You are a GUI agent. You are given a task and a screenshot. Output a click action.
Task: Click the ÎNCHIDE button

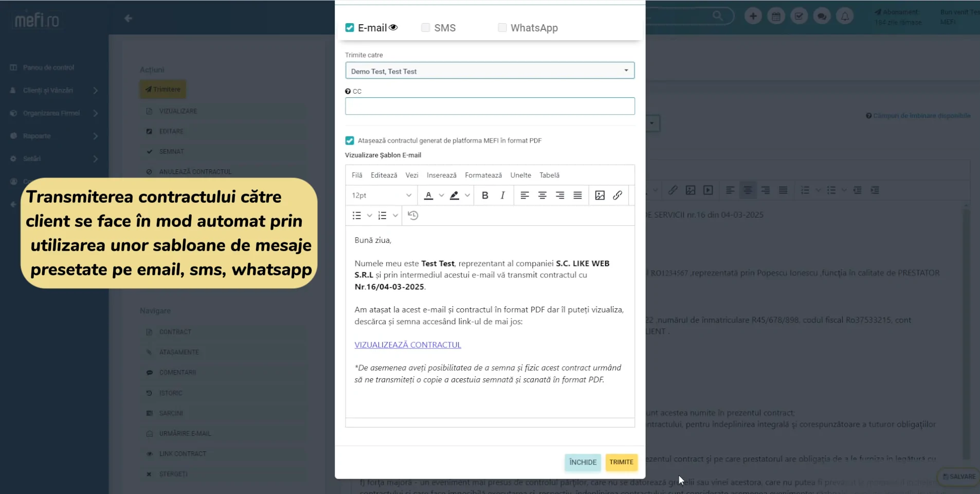583,462
